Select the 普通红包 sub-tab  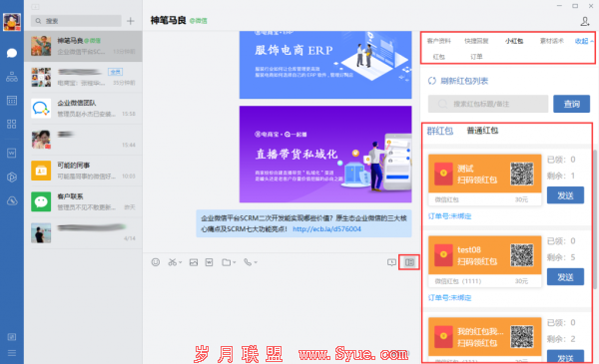coord(482,131)
